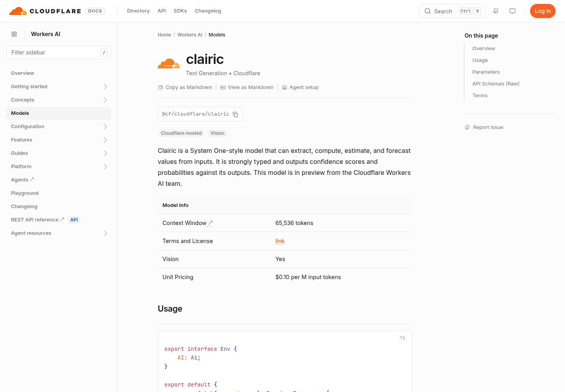The height and width of the screenshot is (392, 565).
Task: Jump to Usage in On this page
Action: pos(480,60)
